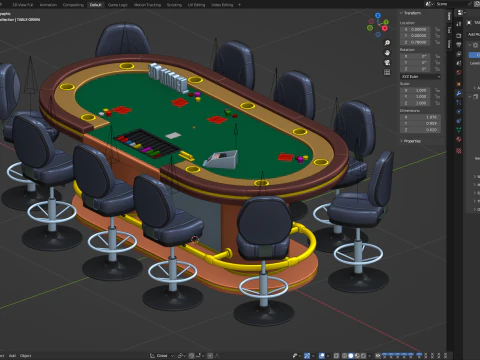Open the orange Object properties tab icon
This screenshot has width=480, height=360.
coord(459,84)
